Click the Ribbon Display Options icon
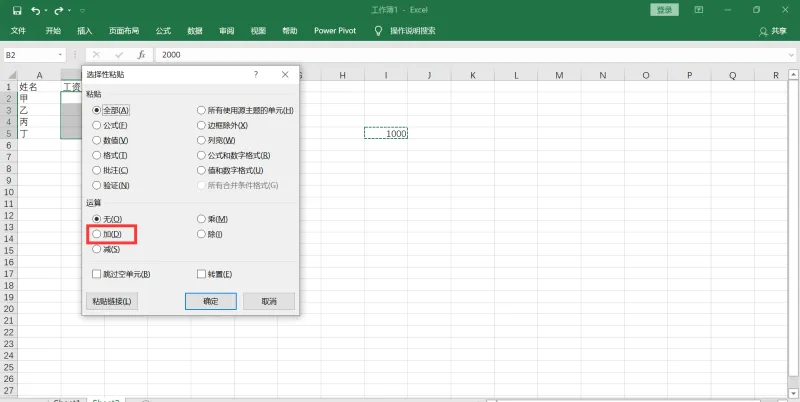Viewport: 800px width, 402px height. point(698,10)
